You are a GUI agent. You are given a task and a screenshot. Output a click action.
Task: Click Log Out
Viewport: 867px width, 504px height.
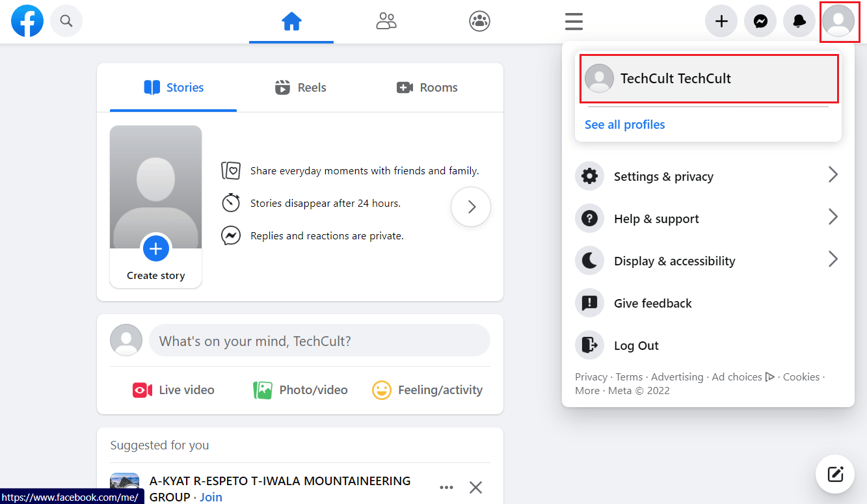(x=636, y=345)
